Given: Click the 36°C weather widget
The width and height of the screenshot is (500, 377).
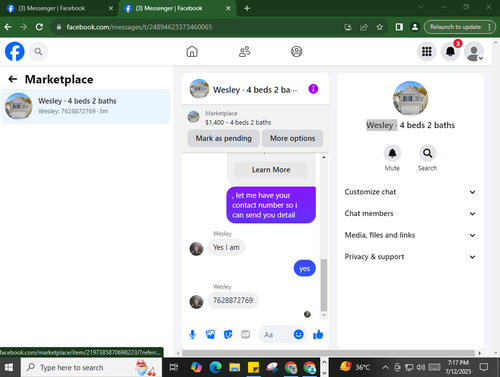Looking at the screenshot, I should tap(354, 367).
